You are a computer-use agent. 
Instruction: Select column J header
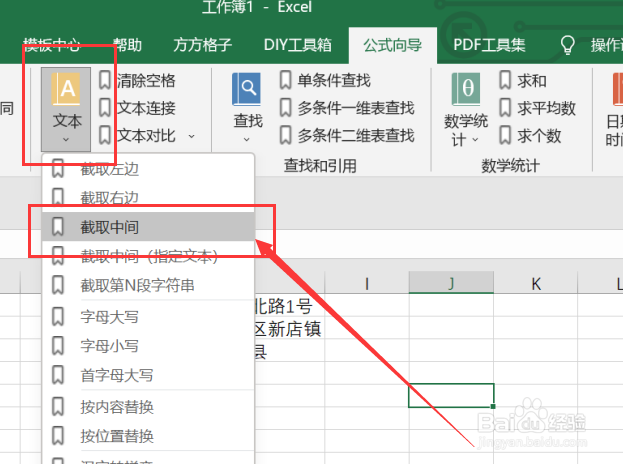tap(451, 283)
